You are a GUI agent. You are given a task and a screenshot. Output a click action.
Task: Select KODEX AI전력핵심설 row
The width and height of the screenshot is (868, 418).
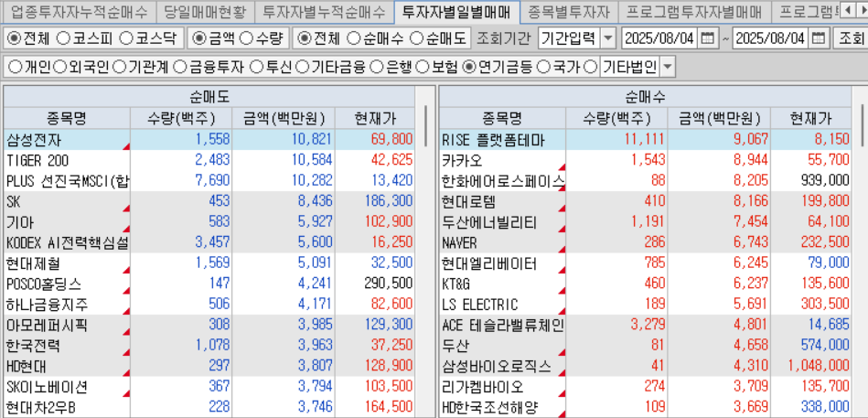click(x=209, y=242)
